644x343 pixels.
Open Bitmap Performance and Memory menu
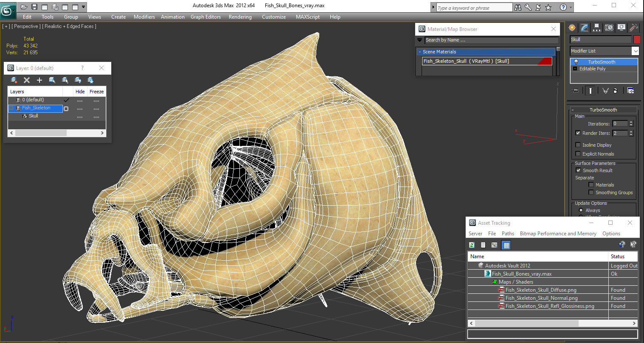coord(558,234)
